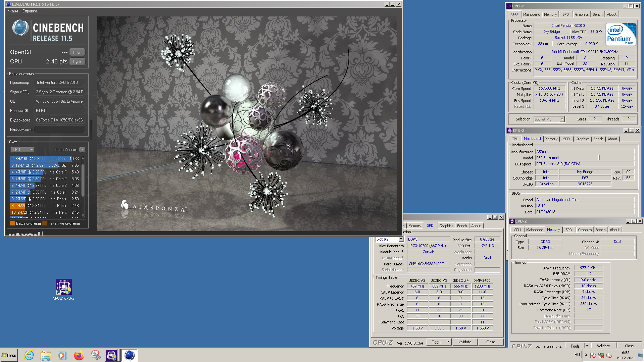This screenshot has width=644, height=362.
Task: Open Windows Media Player on the taskbar
Action: (62, 355)
